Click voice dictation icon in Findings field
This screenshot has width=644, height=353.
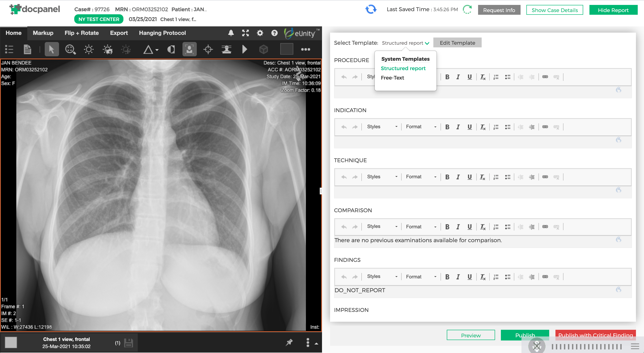[619, 290]
